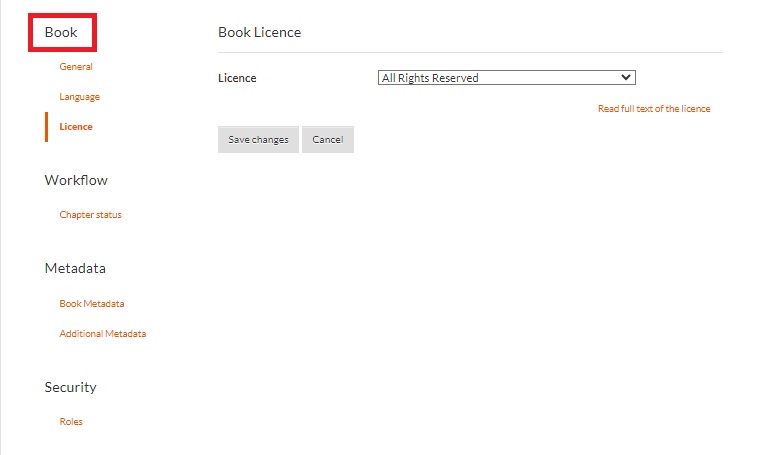Open the Language settings page
The width and height of the screenshot is (765, 455).
click(80, 97)
